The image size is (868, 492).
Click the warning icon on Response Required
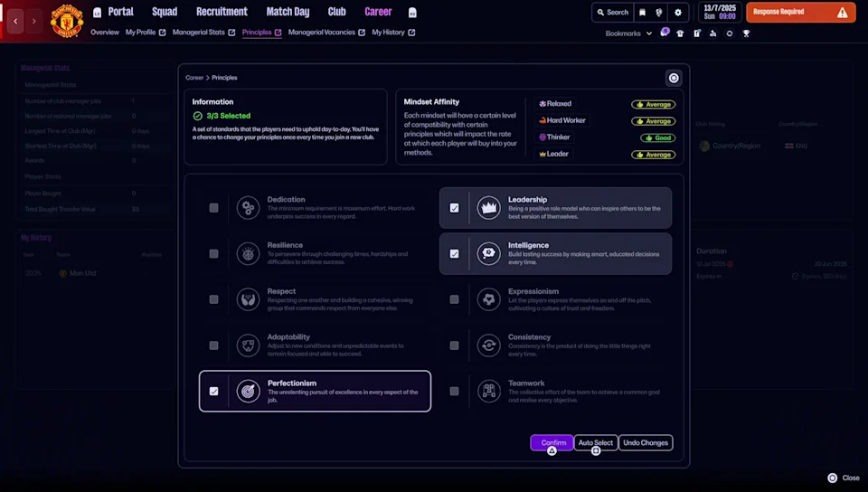pyautogui.click(x=843, y=13)
